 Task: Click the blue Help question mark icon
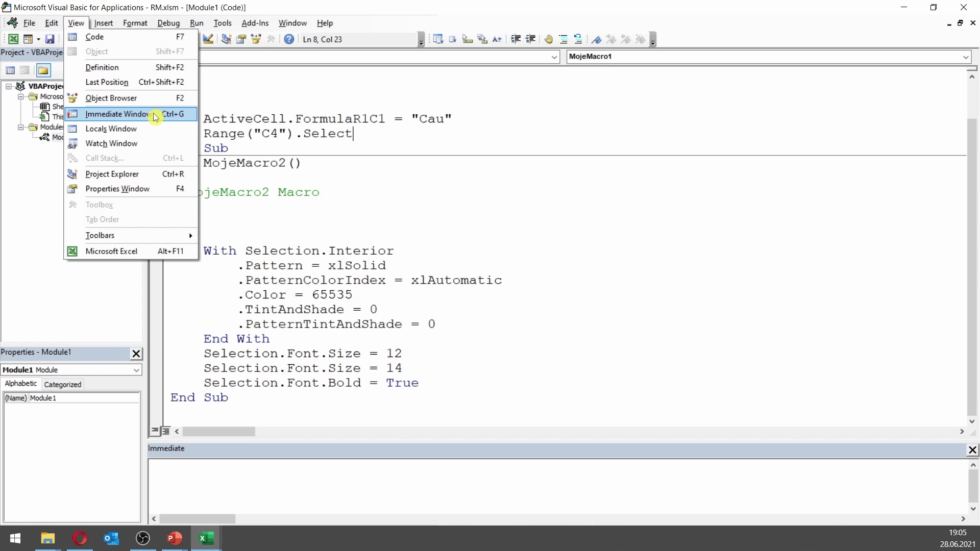(x=289, y=39)
